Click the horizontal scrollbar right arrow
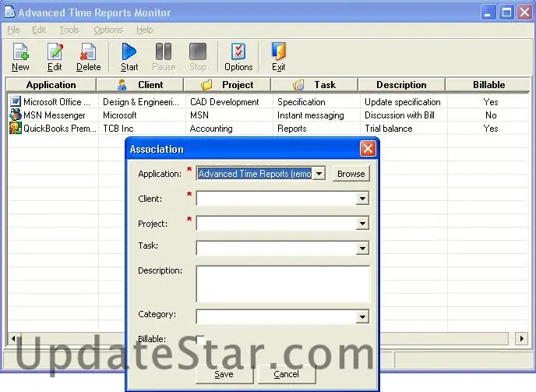 [522, 339]
